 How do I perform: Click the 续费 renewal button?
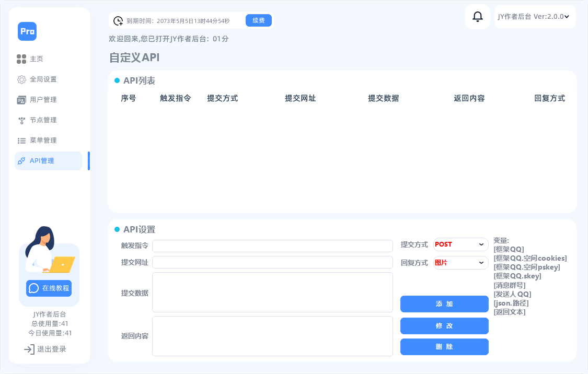258,20
